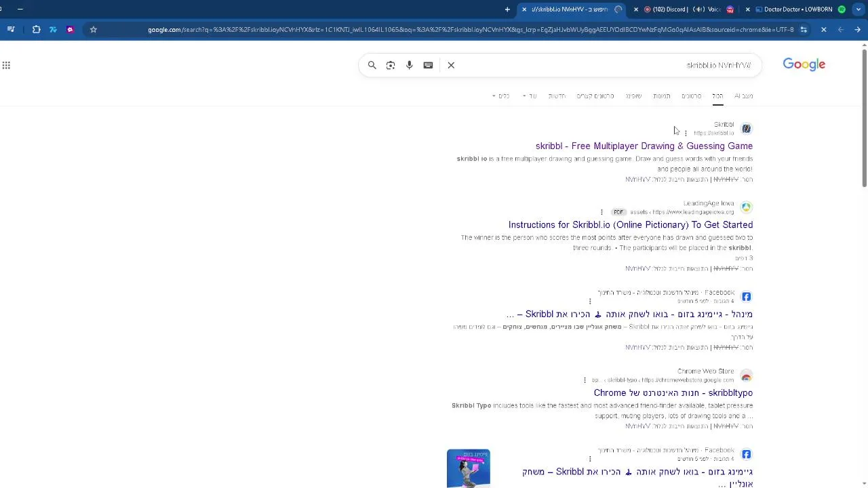This screenshot has width=868, height=488.
Task: Click the blue Typo extension icon
Action: 53,30
